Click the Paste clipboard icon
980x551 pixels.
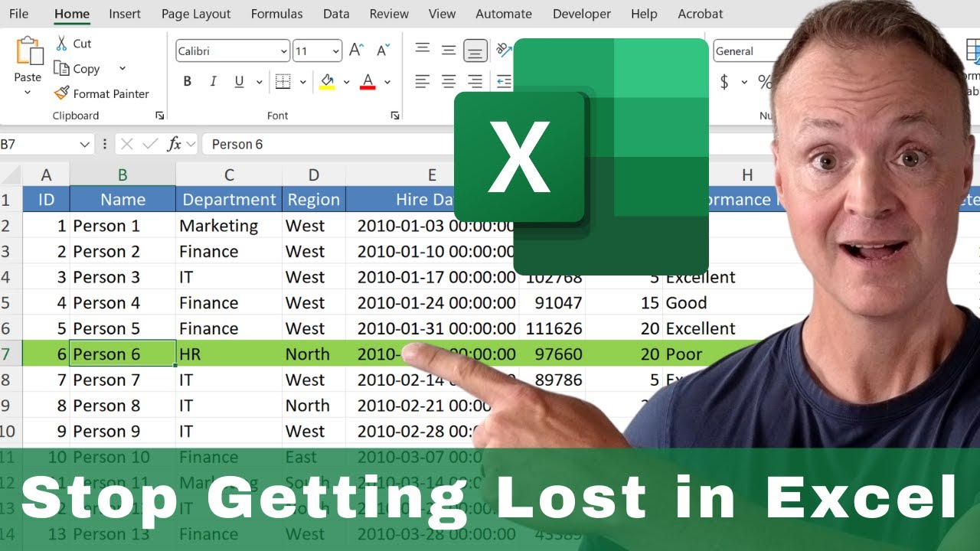click(28, 51)
